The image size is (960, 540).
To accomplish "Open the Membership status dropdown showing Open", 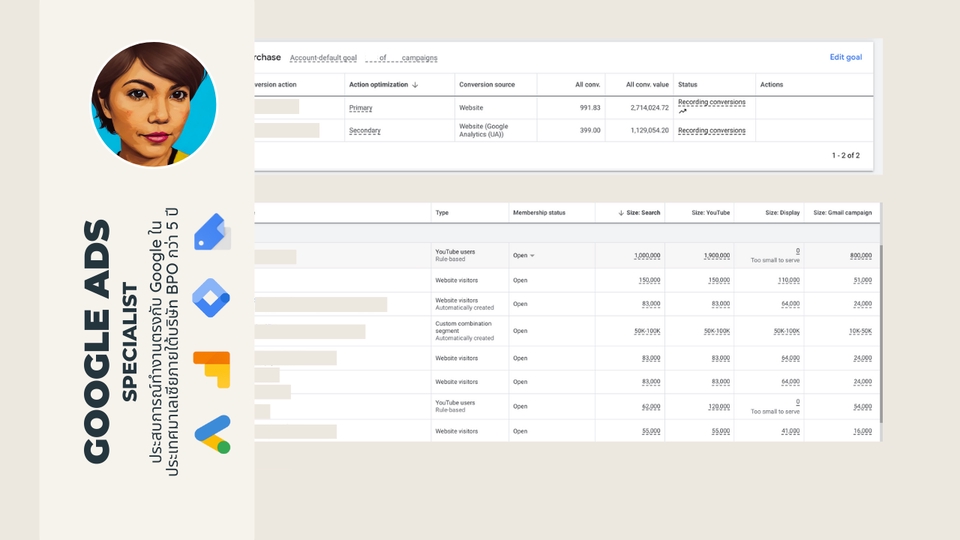I will [523, 255].
